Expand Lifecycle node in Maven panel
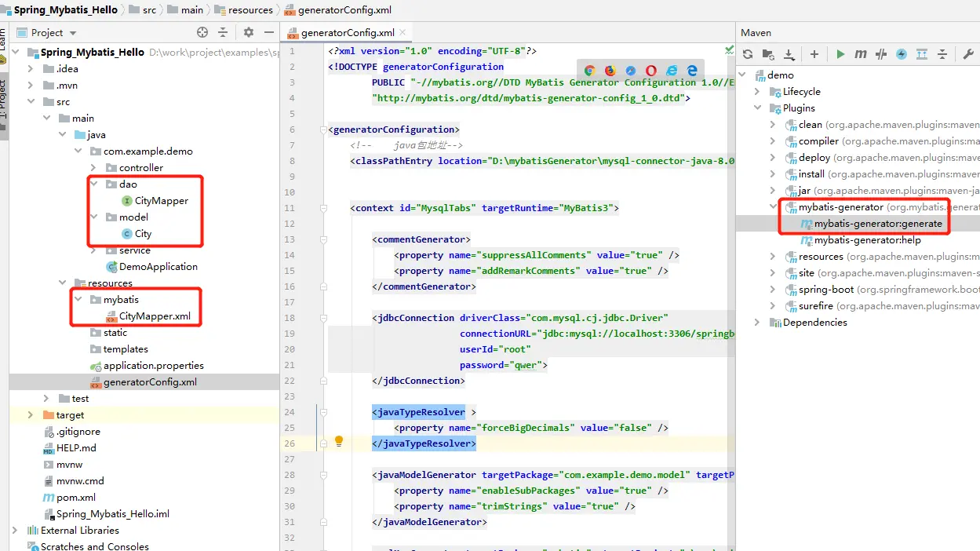Screen dimensions: 980x551 click(x=758, y=91)
